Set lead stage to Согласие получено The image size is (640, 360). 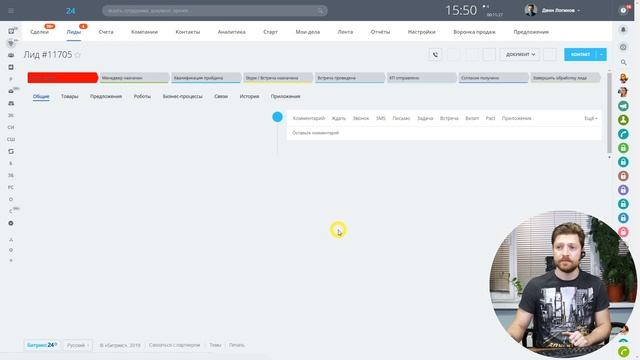point(493,78)
